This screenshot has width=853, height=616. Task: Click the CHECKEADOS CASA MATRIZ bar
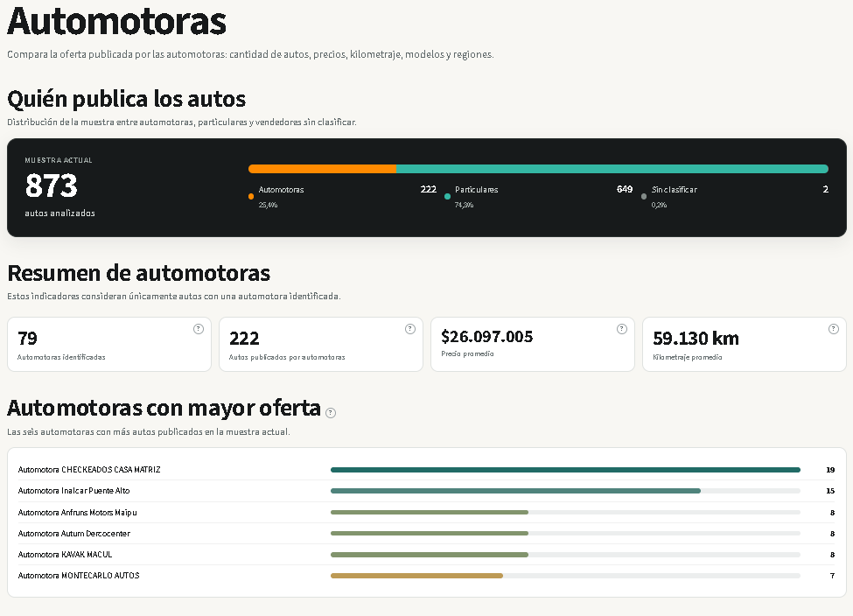point(565,470)
